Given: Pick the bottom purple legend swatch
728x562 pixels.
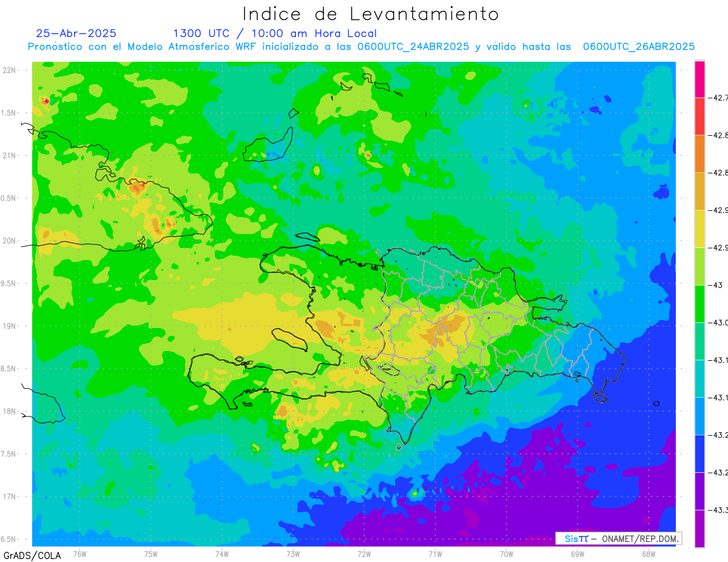Looking at the screenshot, I should point(699,529).
